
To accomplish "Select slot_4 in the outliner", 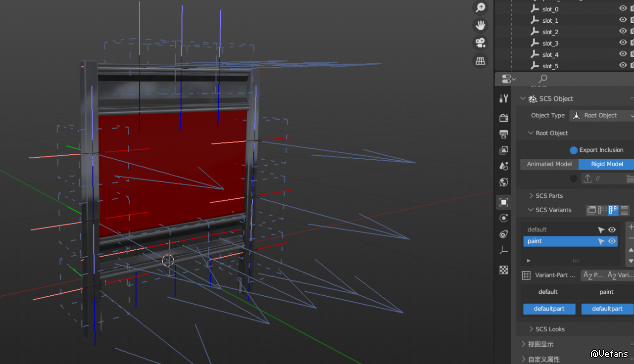I will (x=550, y=55).
